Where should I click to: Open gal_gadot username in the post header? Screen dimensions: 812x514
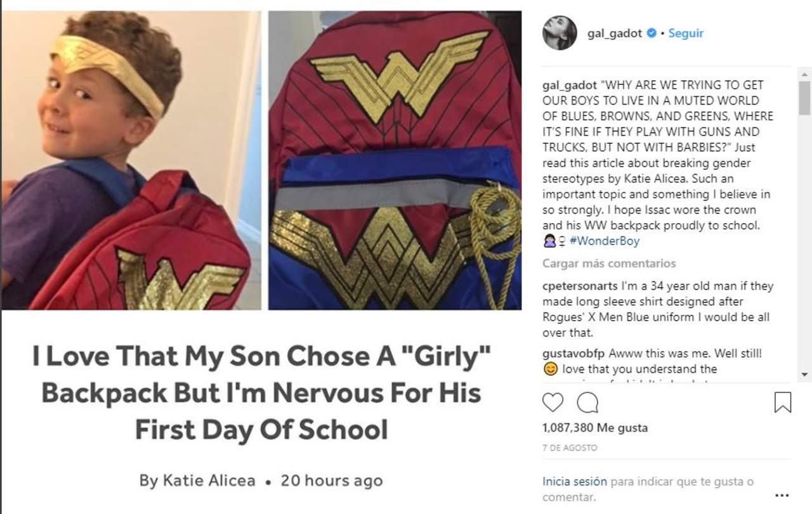tap(615, 34)
